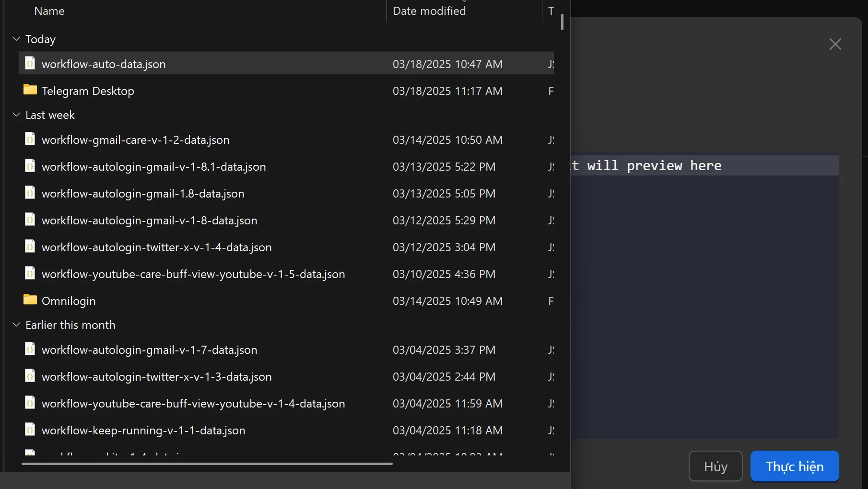This screenshot has height=489, width=868.
Task: Open the Omnilogin folder icon
Action: (x=30, y=300)
